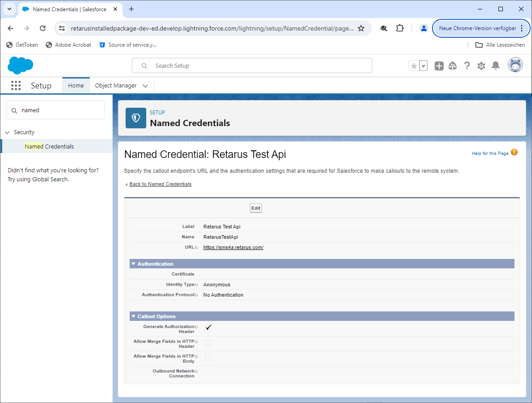532x403 pixels.
Task: Open the notifications bell
Action: pyautogui.click(x=496, y=66)
